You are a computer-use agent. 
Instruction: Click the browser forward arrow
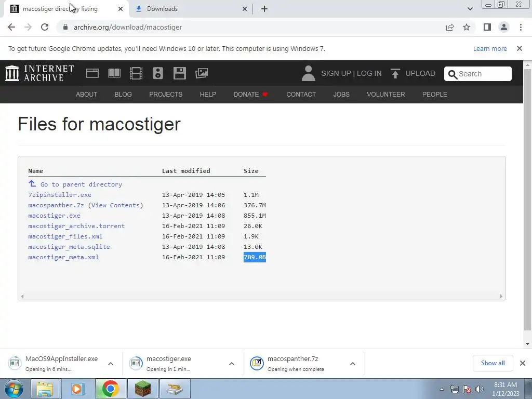(28, 27)
